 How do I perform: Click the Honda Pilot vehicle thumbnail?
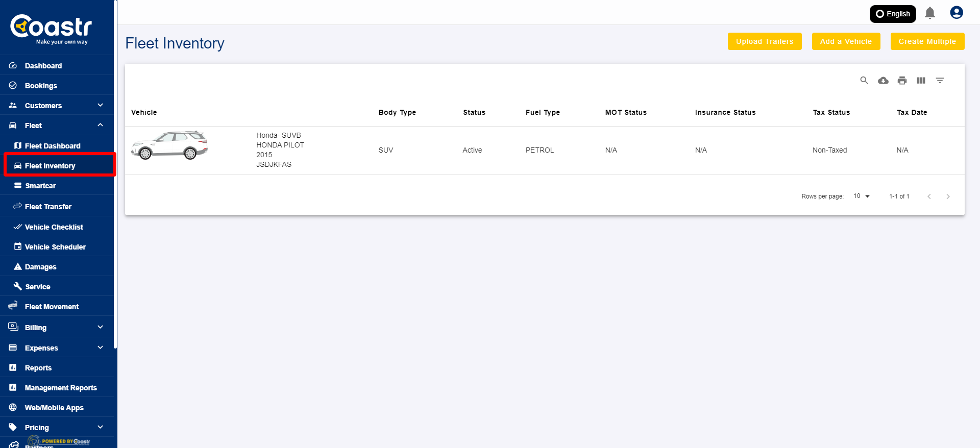169,145
